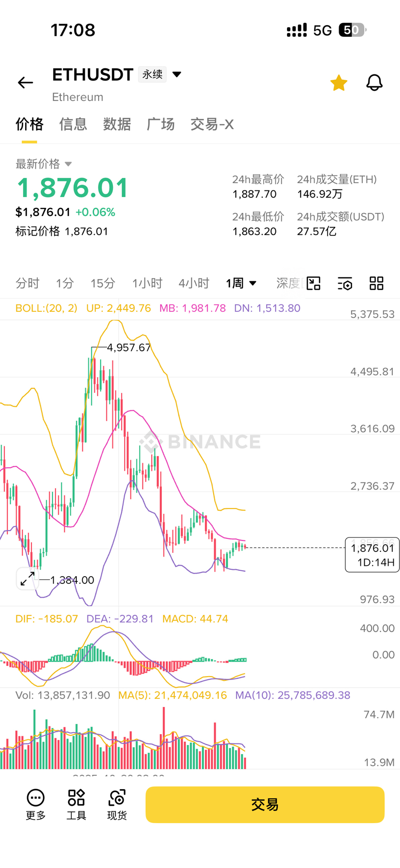Tap the back arrow icon
400x868 pixels.
click(x=25, y=83)
